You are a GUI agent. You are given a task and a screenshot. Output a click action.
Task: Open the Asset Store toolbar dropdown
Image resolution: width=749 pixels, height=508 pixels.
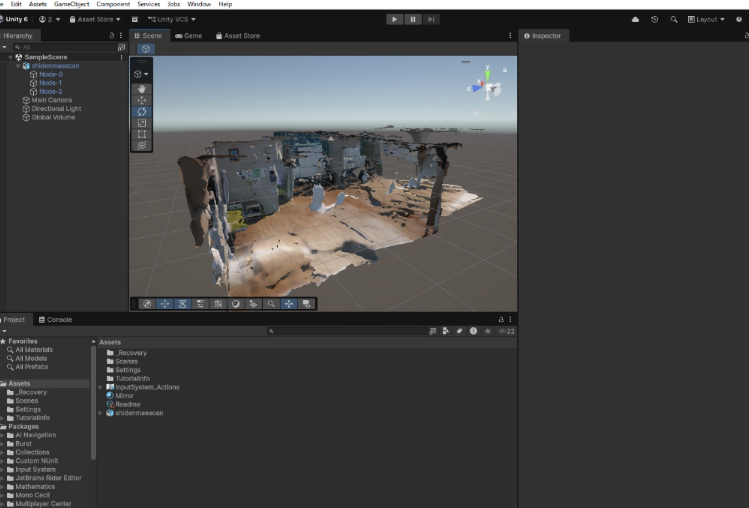tap(95, 19)
